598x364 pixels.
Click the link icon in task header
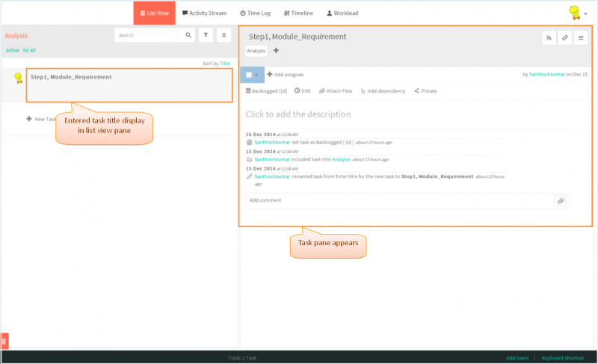(565, 37)
